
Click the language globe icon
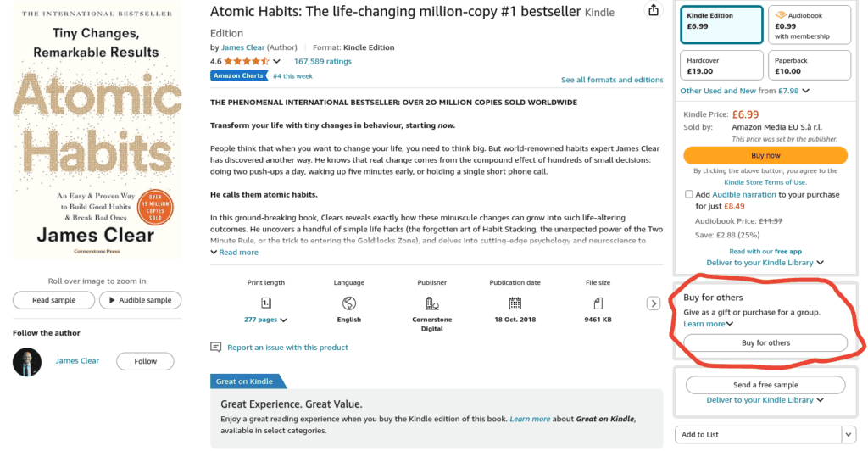click(348, 303)
